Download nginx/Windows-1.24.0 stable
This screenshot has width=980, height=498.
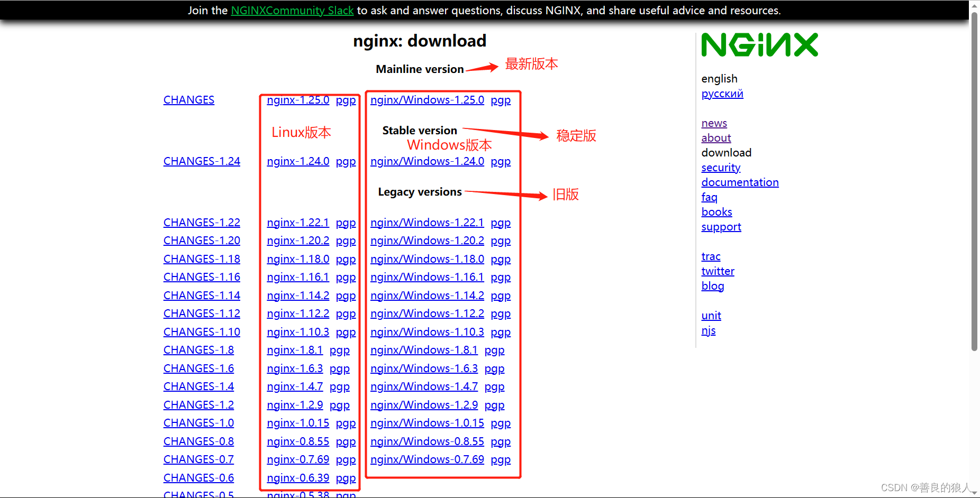[427, 161]
